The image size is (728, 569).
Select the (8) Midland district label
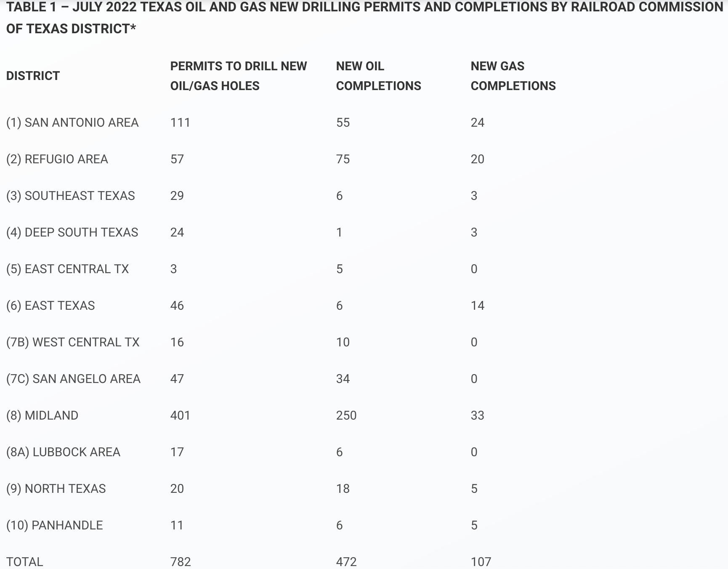(x=42, y=415)
